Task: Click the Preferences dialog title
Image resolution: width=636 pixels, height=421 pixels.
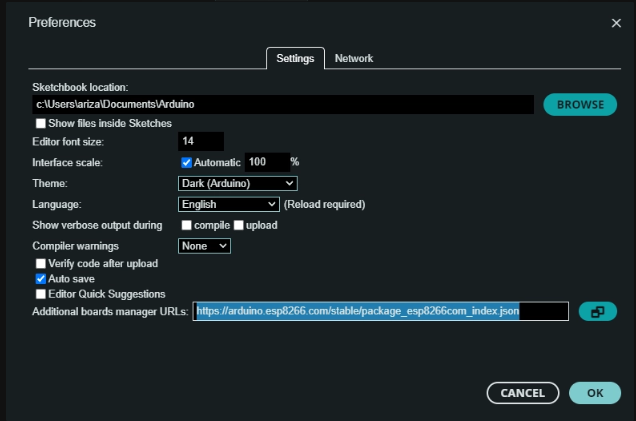Action: coord(62,22)
